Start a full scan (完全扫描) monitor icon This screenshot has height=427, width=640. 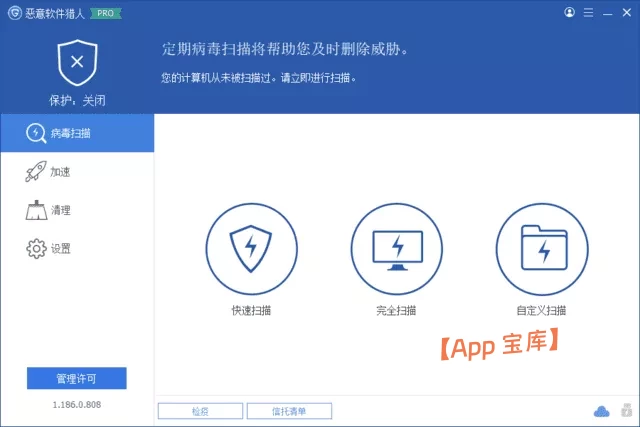pyautogui.click(x=397, y=249)
